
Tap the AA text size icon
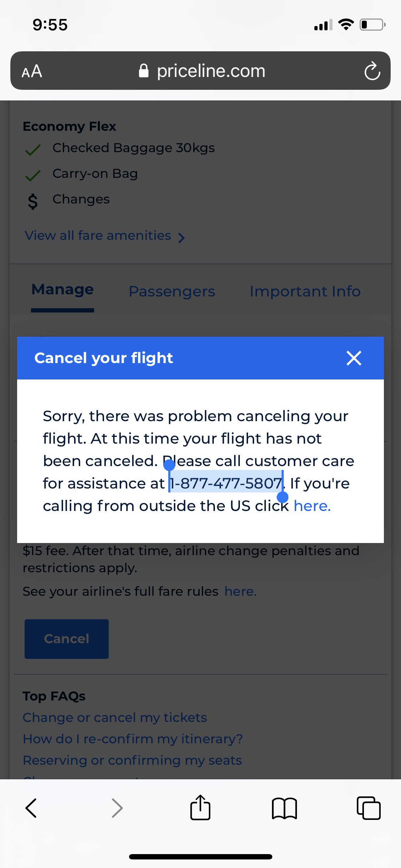click(x=31, y=71)
